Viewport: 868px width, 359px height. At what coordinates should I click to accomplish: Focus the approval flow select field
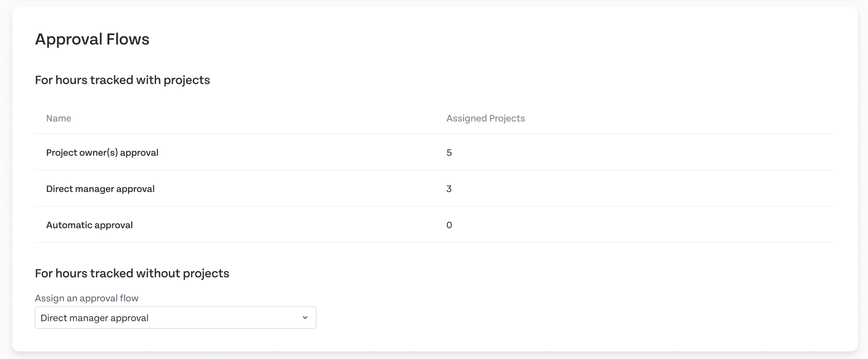coord(176,318)
